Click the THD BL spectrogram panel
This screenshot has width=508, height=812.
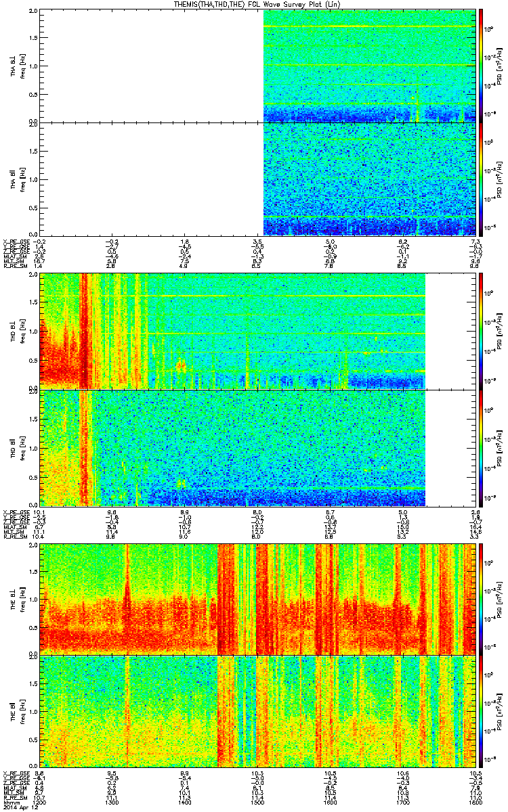(258, 330)
